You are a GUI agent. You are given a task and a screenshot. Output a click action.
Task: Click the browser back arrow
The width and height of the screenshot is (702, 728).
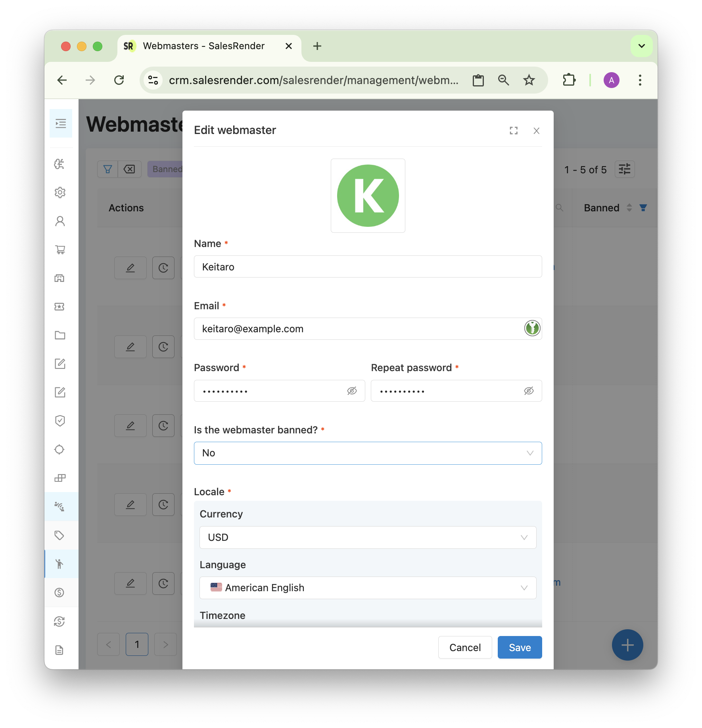click(62, 80)
